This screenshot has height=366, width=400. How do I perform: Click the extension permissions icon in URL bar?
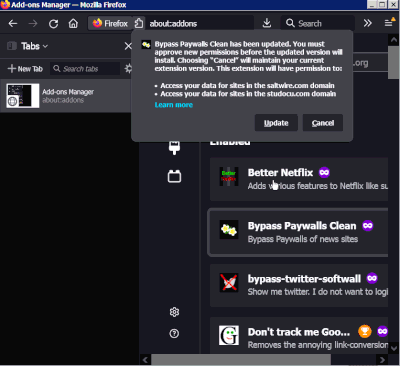pyautogui.click(x=139, y=23)
